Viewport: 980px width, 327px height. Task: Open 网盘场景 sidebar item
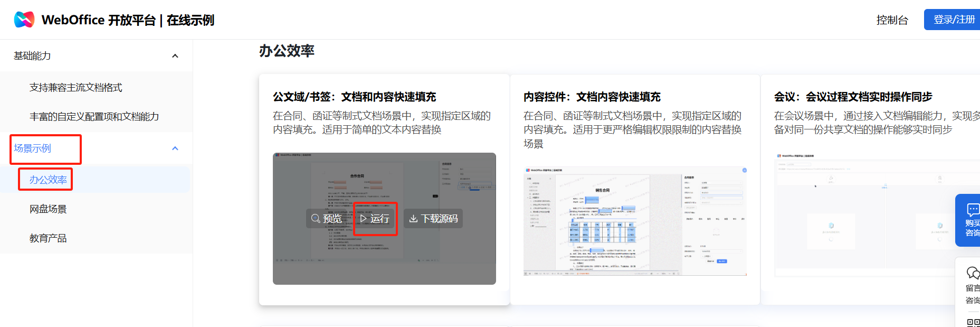[48, 209]
